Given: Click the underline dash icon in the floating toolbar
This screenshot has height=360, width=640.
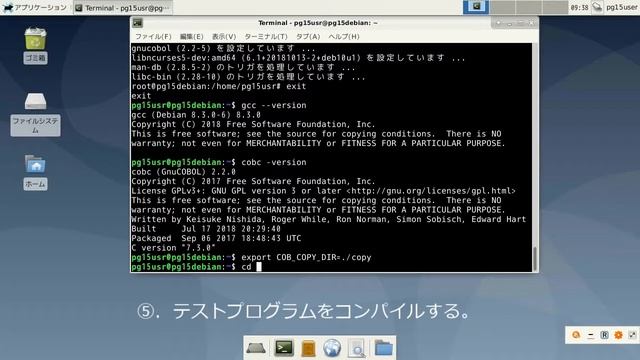Looking at the screenshot, I should [x=590, y=335].
